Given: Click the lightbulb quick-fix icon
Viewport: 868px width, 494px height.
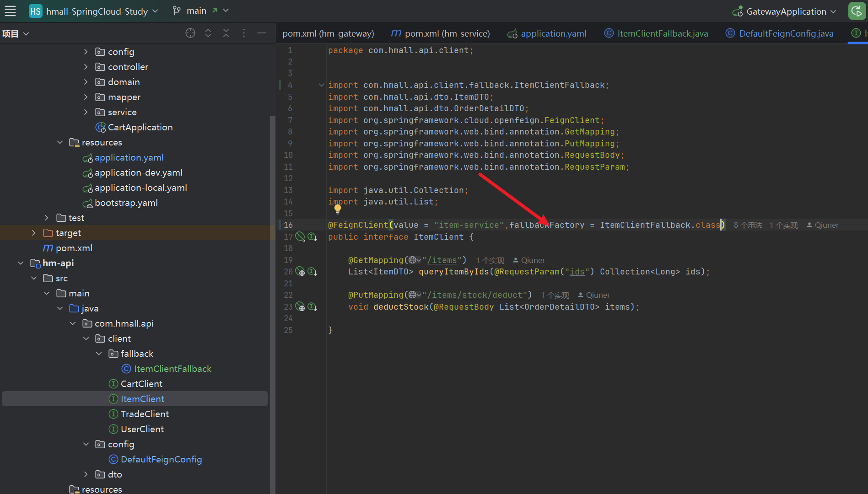Looking at the screenshot, I should pos(338,209).
